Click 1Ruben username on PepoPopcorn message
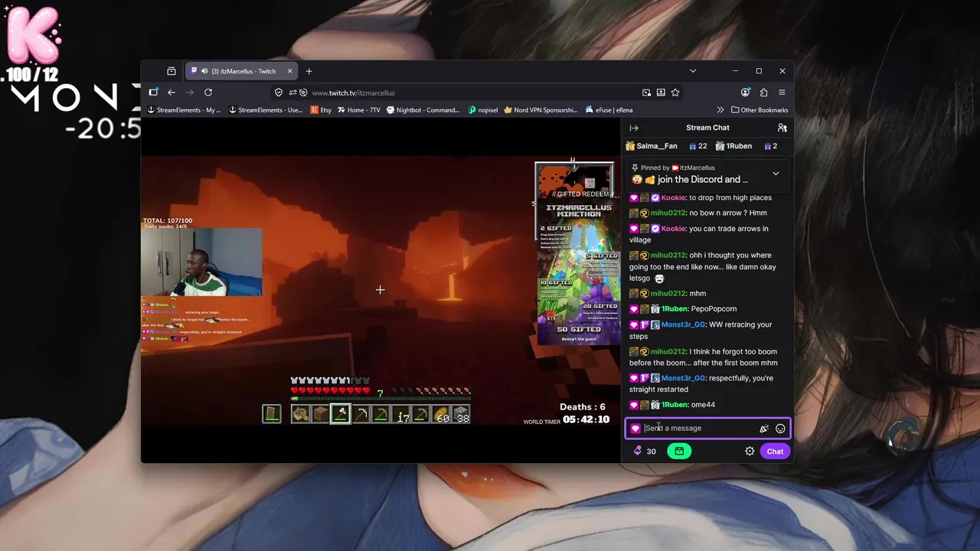Image resolution: width=980 pixels, height=551 pixels. (674, 308)
